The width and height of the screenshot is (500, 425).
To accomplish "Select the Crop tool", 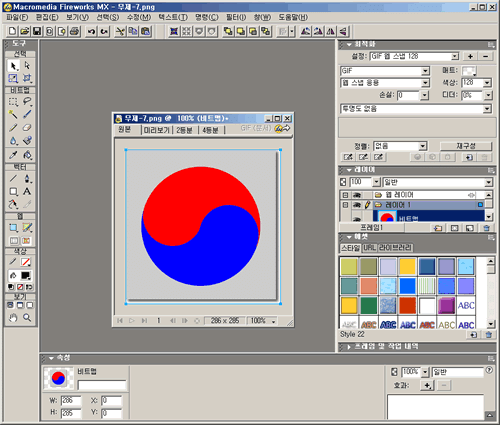I will click(x=27, y=78).
